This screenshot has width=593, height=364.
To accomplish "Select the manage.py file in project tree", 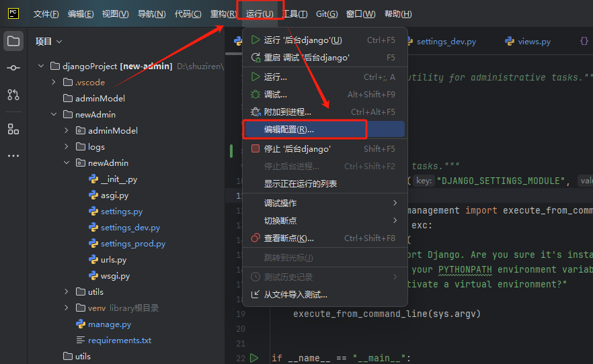I will [109, 324].
